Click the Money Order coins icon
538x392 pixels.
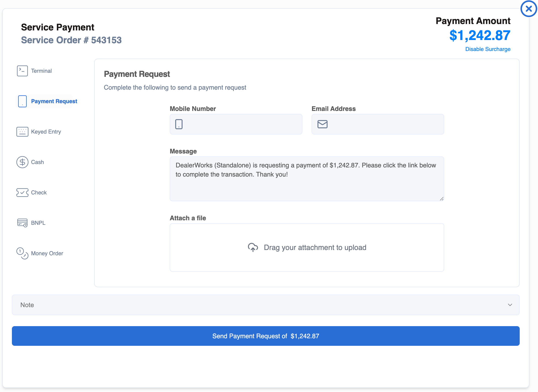[22, 253]
